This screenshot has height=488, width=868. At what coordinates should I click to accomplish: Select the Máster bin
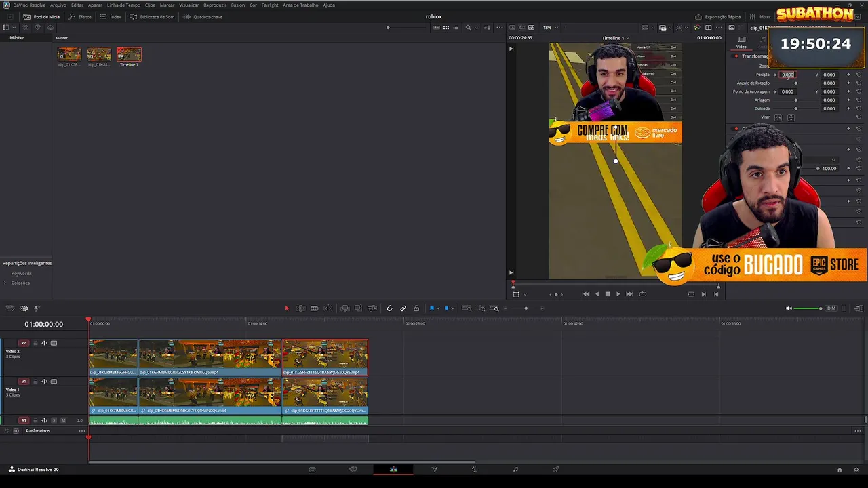click(17, 38)
